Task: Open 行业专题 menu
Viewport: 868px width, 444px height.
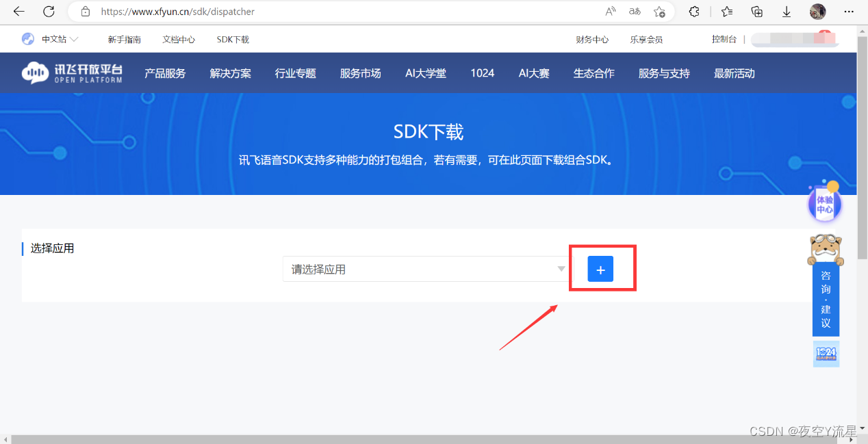Action: (296, 73)
